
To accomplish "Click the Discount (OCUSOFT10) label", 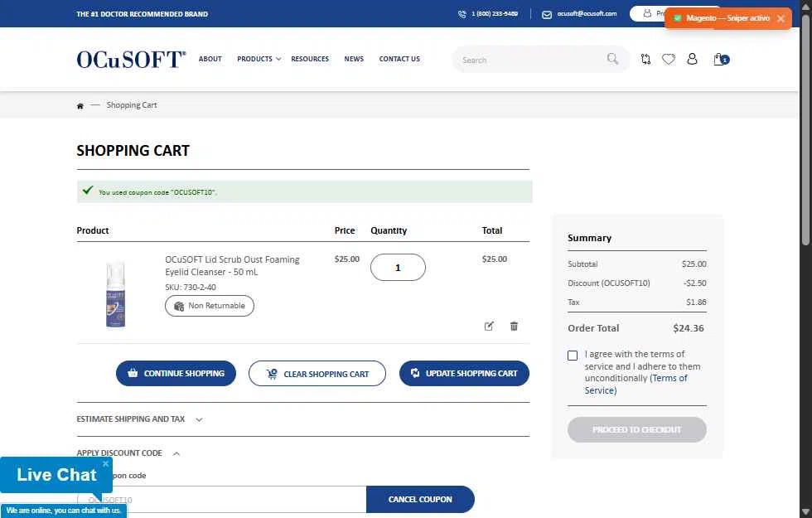I will pyautogui.click(x=608, y=283).
